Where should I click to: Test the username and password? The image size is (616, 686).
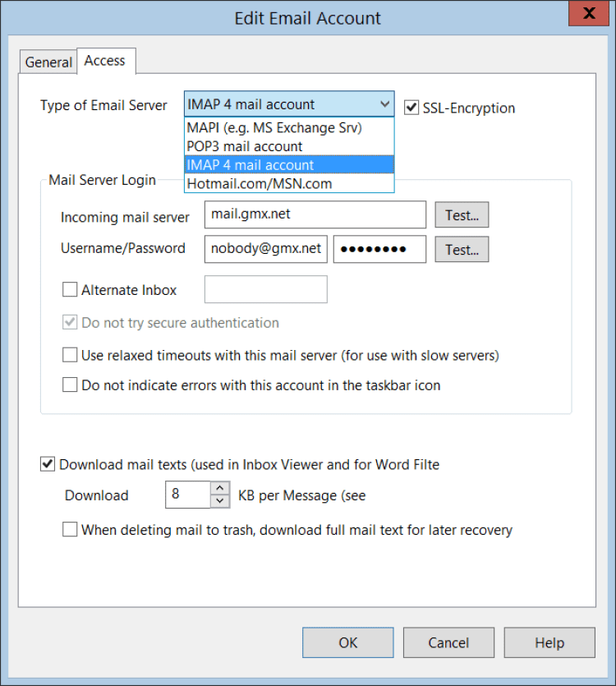coord(462,250)
